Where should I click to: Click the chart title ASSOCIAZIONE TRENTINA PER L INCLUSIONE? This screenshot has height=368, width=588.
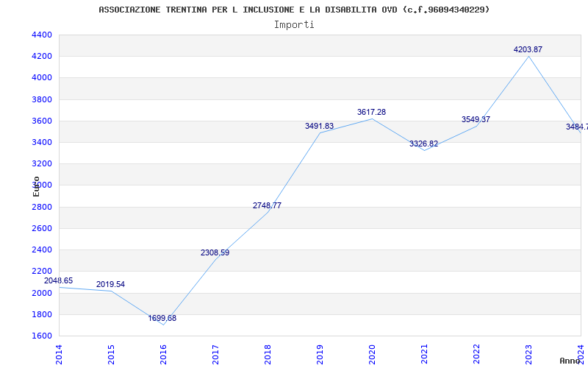pos(294,10)
